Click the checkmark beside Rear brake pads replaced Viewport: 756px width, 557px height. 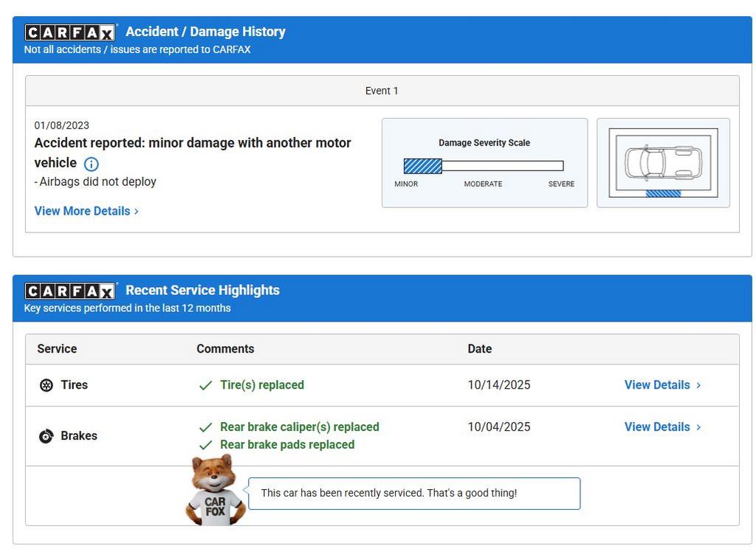(206, 445)
